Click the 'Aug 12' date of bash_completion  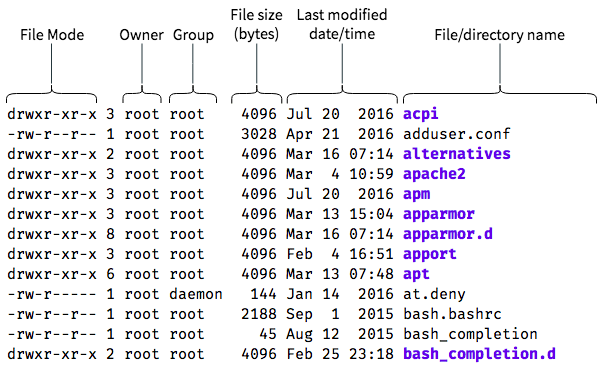click(x=313, y=335)
